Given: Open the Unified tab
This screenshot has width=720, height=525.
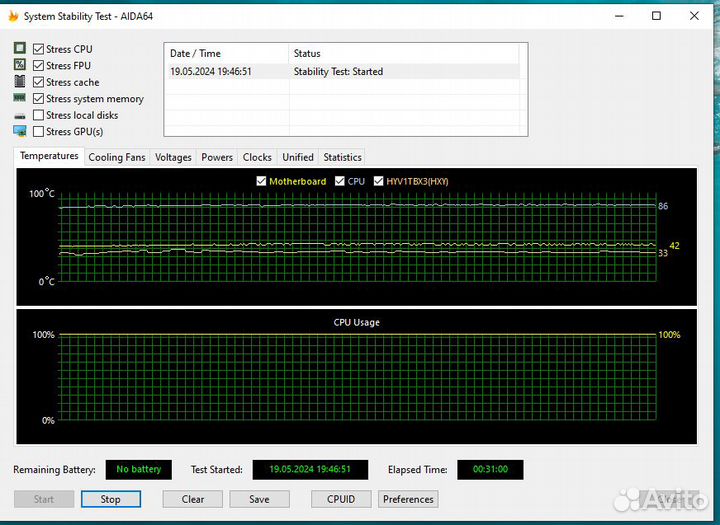Looking at the screenshot, I should 298,157.
